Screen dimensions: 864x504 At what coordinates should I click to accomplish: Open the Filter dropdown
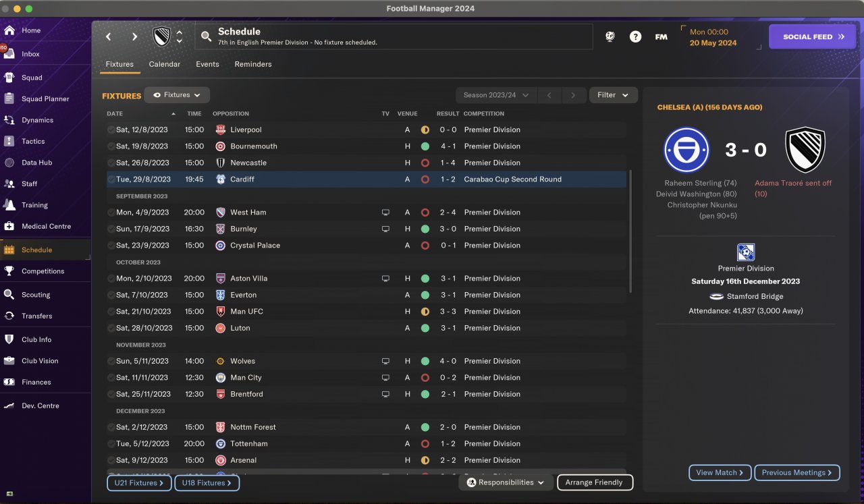614,95
